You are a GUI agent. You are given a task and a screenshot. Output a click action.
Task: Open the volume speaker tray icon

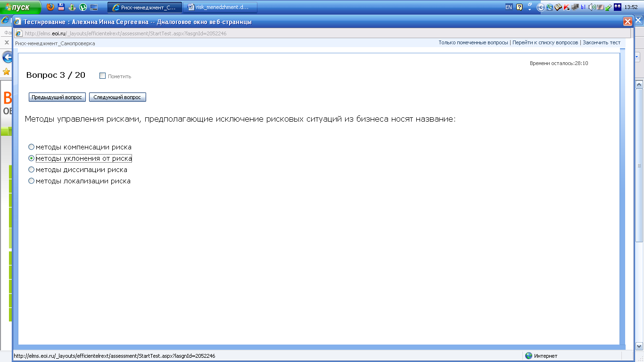coord(592,7)
